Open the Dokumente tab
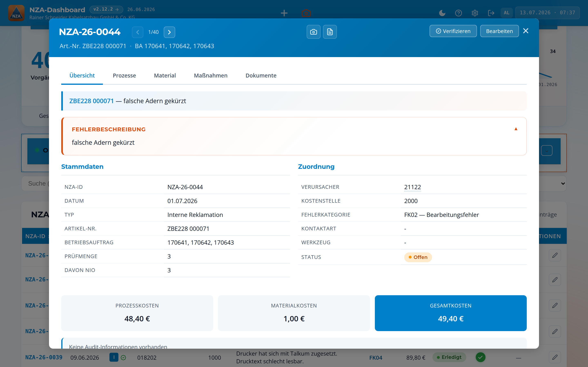The height and width of the screenshot is (367, 588). click(x=261, y=75)
